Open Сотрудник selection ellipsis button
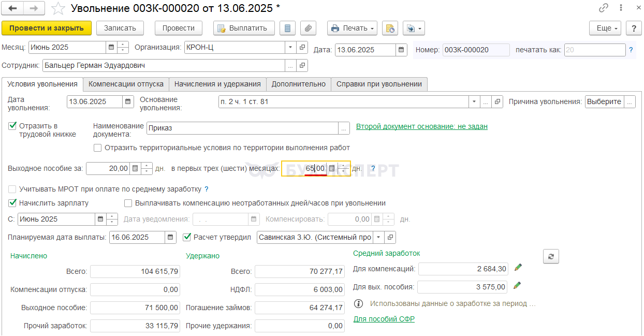Screen dimensions: 644x336 click(x=291, y=66)
